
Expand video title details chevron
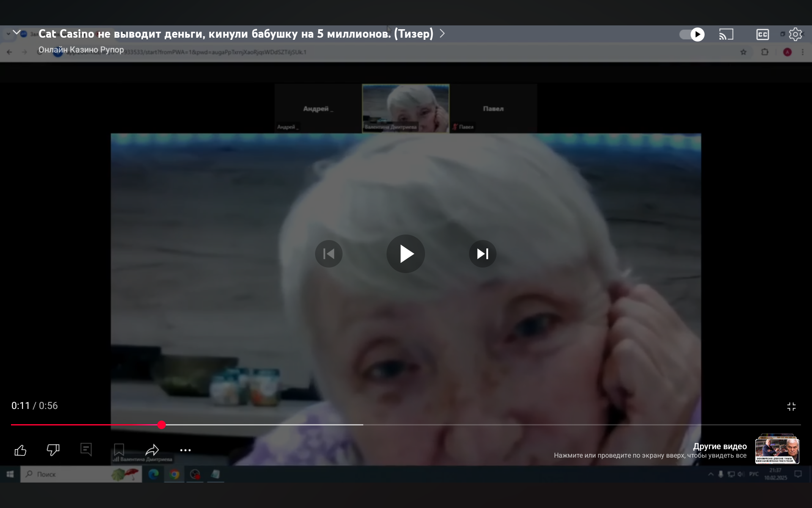tap(442, 33)
